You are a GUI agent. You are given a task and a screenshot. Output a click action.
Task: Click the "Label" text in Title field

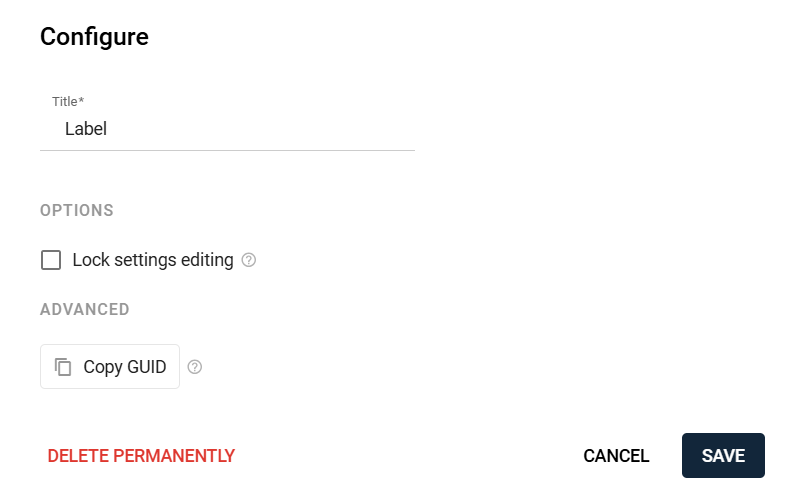(x=86, y=129)
